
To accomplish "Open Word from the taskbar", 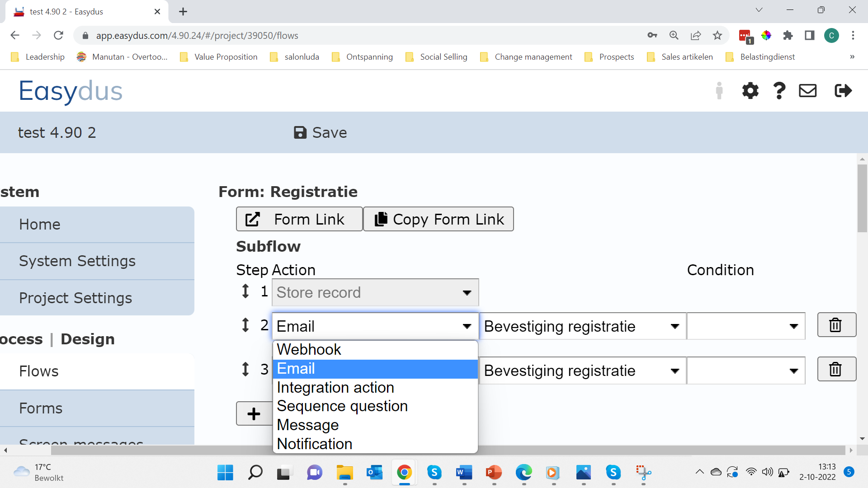I will pyautogui.click(x=464, y=473).
